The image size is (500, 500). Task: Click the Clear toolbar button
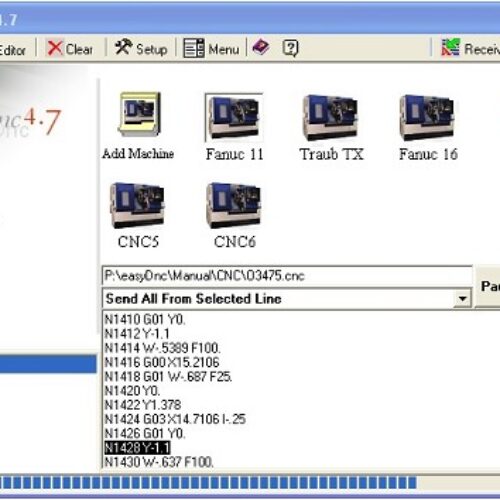(70, 49)
